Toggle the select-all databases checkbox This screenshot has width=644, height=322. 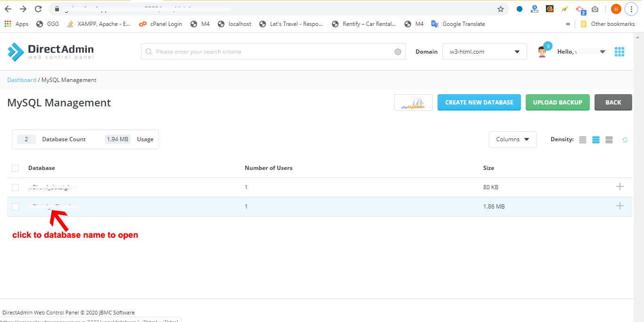coord(16,168)
